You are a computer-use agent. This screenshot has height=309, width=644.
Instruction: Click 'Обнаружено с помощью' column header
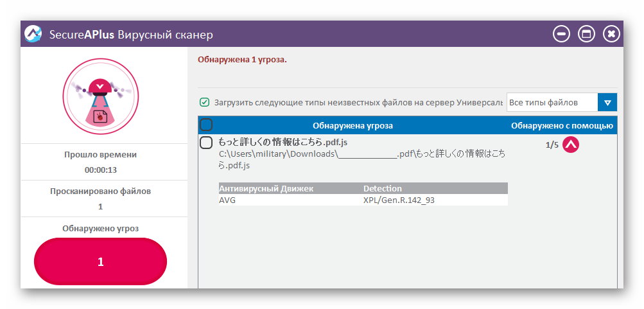[x=562, y=126]
